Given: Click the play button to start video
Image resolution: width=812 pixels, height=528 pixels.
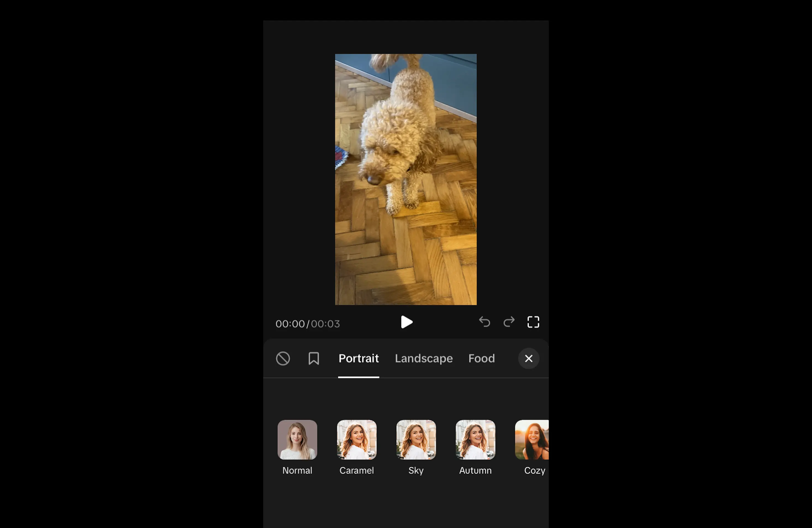Looking at the screenshot, I should [x=407, y=322].
